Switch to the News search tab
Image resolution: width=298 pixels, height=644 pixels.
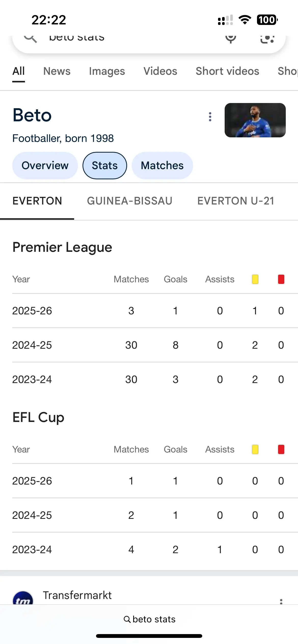57,71
